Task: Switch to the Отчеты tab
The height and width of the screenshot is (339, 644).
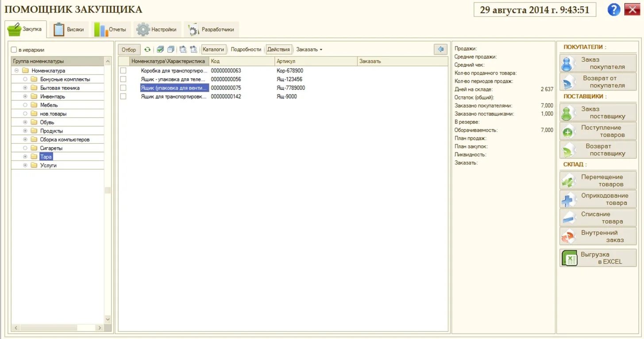Action: click(111, 30)
